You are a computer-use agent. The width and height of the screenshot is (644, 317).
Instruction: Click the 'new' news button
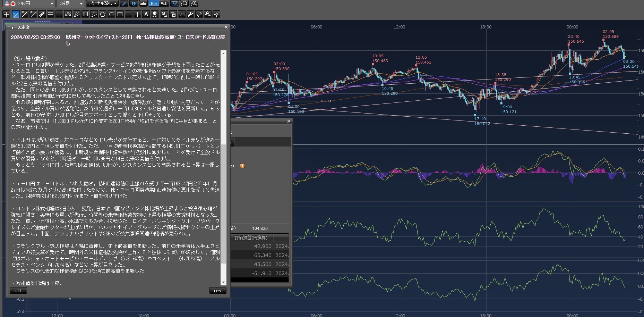217,291
